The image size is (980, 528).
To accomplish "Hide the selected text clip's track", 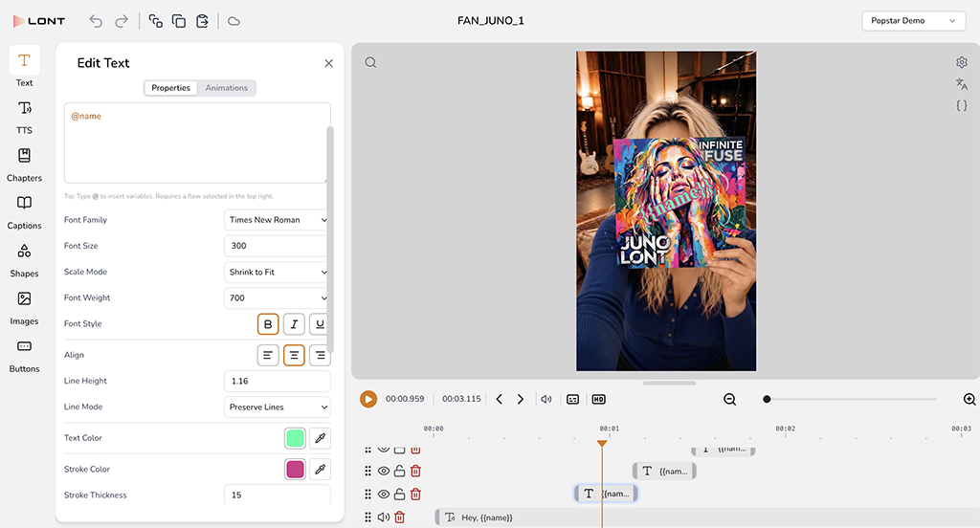I will tap(384, 495).
